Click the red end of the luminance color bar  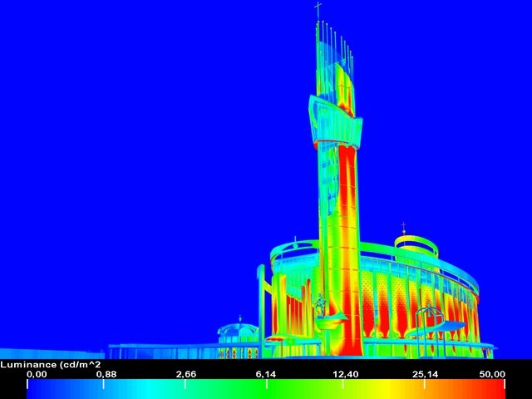495,389
